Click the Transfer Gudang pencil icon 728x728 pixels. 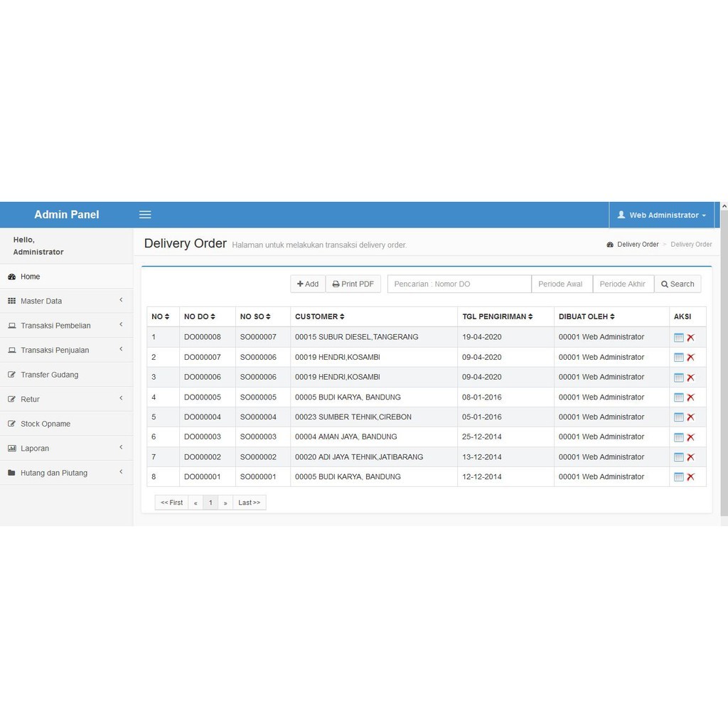pyautogui.click(x=12, y=374)
